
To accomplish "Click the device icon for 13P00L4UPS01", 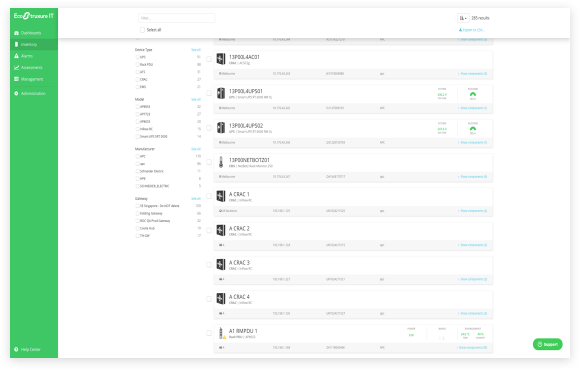I will tap(221, 93).
